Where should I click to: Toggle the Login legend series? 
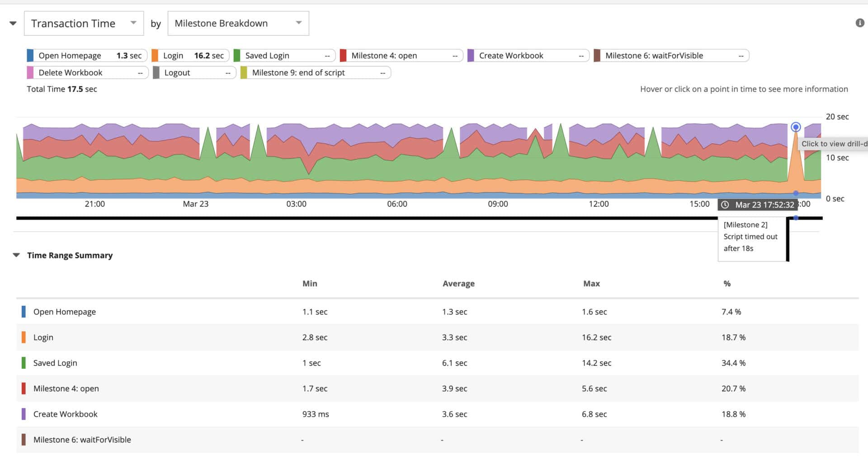coord(190,56)
